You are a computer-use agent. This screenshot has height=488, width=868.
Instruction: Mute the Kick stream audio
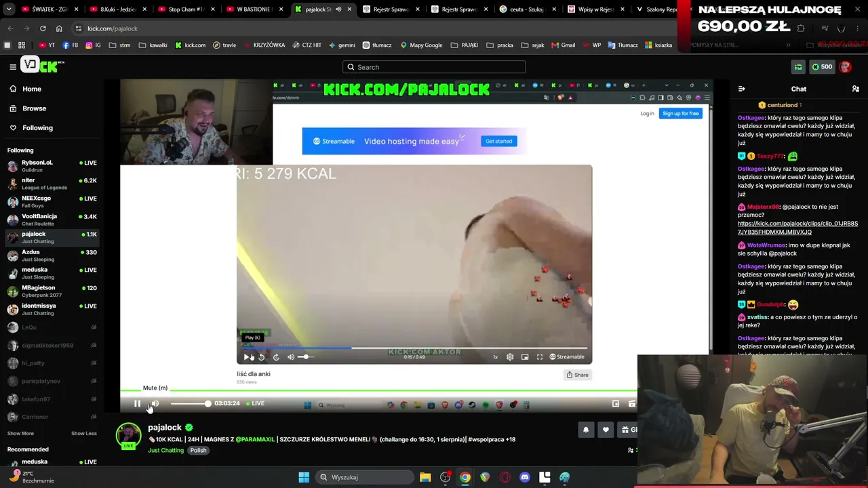pos(155,404)
